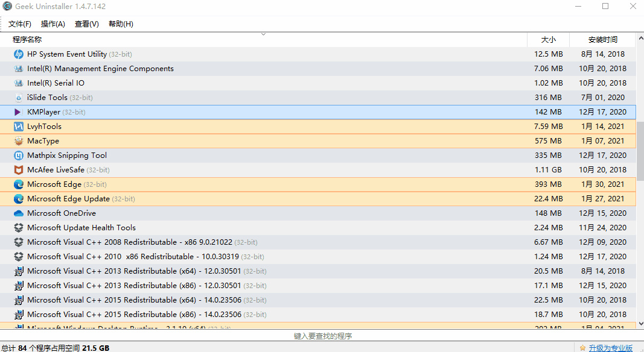Click the 总计 84 个程序 status text

pos(55,348)
